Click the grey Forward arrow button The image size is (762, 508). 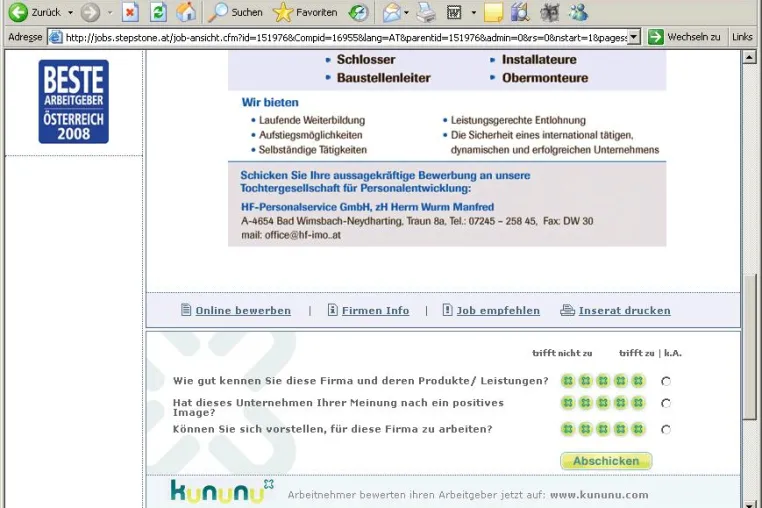90,12
